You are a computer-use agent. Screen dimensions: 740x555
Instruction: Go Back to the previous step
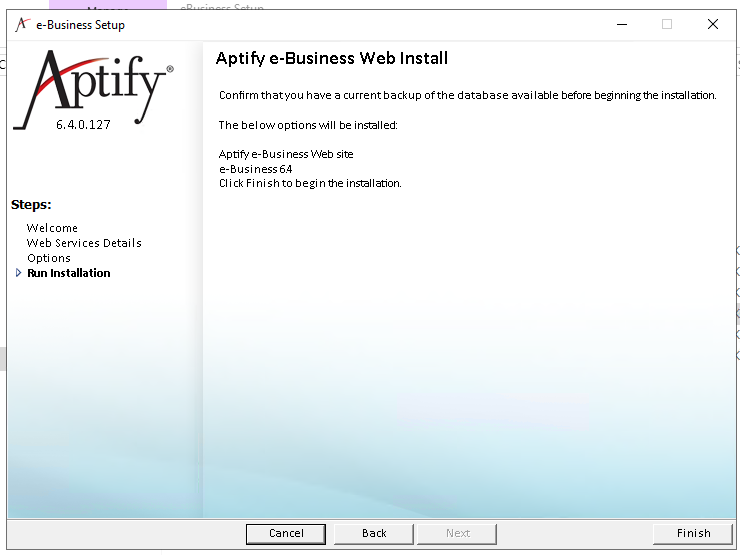tap(374, 533)
